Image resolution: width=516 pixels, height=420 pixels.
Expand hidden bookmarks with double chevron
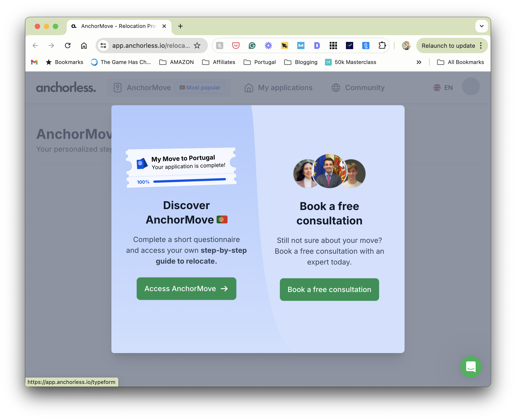pos(419,62)
